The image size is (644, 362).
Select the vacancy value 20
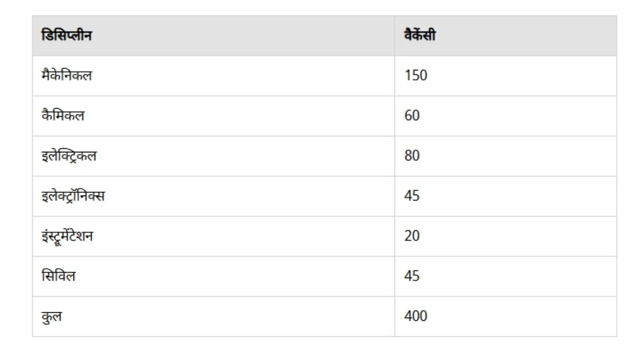coord(412,236)
